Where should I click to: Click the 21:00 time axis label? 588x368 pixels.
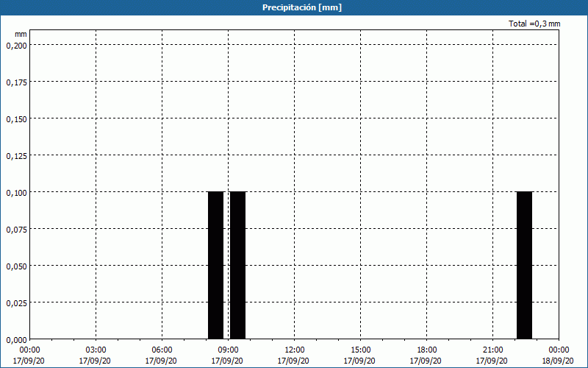coord(492,350)
